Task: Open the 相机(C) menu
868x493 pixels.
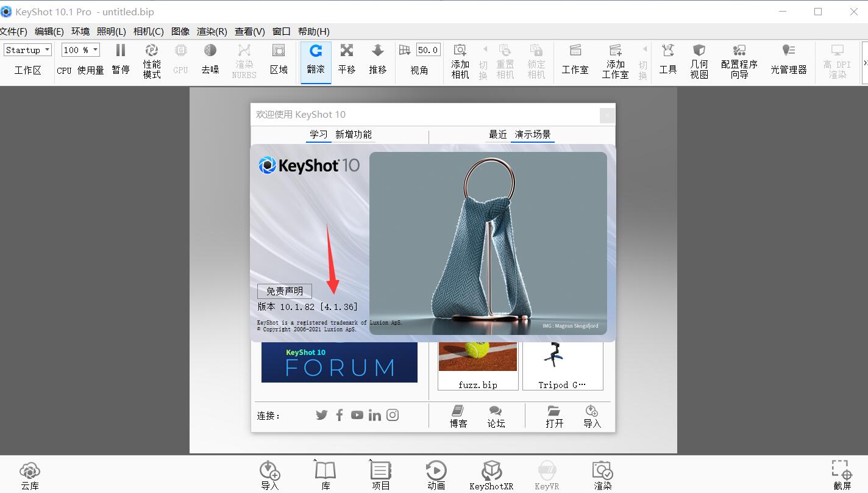Action: pos(149,31)
